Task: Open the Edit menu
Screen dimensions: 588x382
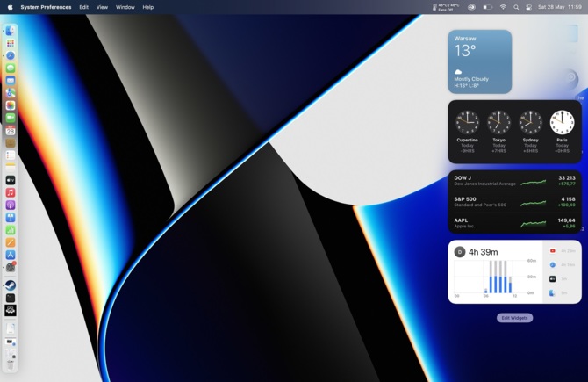Action: 84,7
